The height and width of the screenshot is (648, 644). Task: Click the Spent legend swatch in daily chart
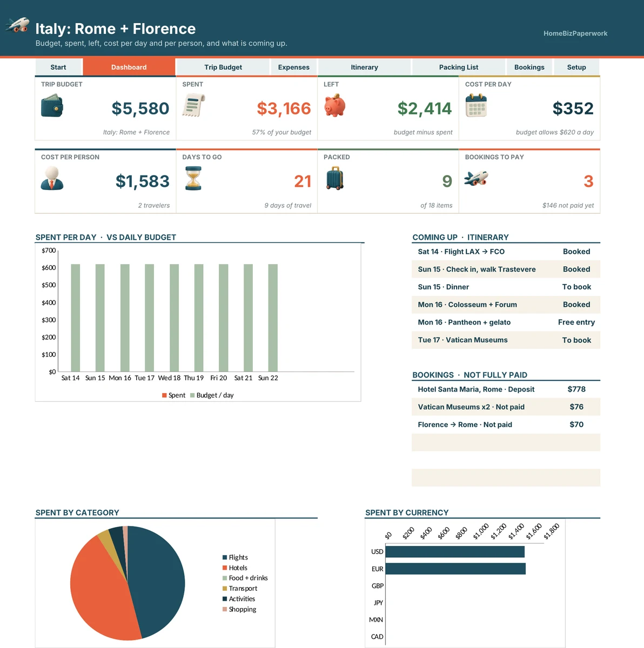(x=164, y=395)
